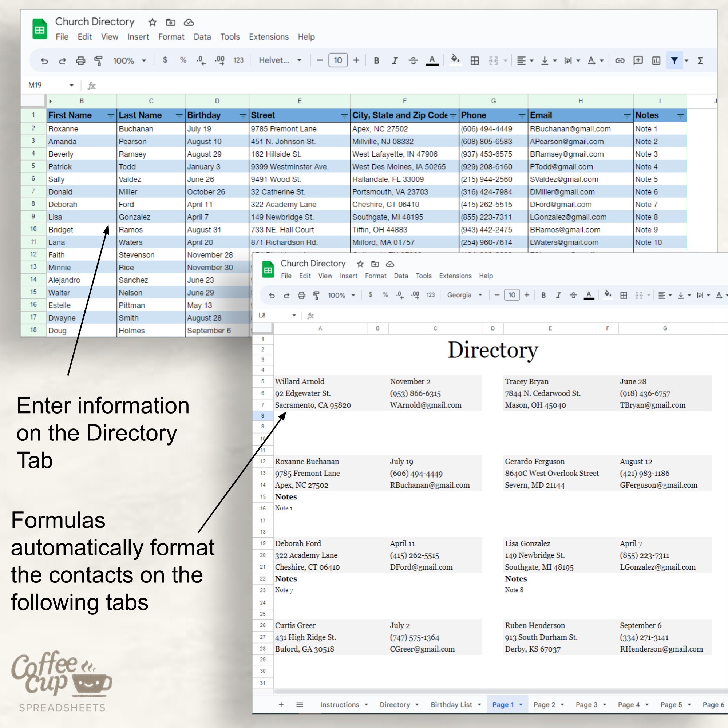Insert a link
The width and height of the screenshot is (728, 728).
(x=620, y=60)
